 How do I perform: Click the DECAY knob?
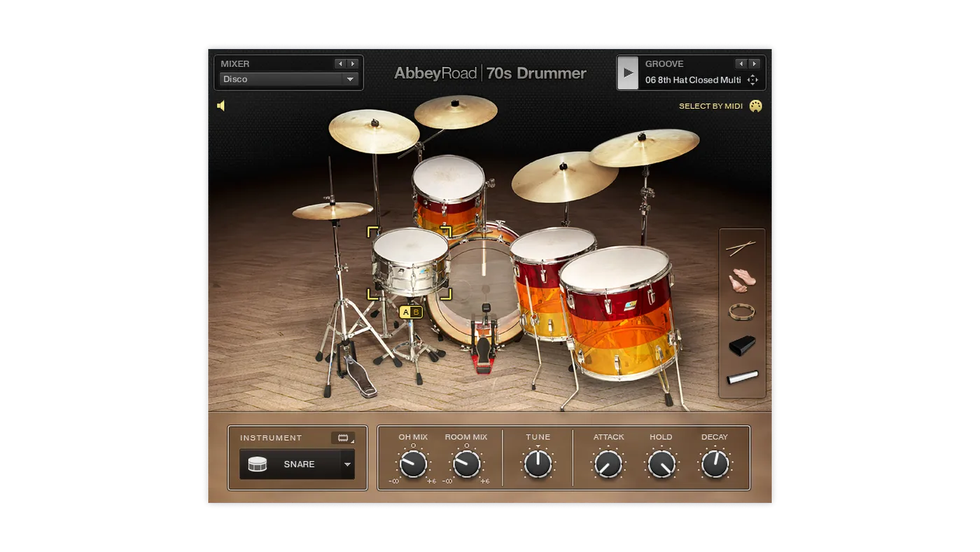(715, 464)
